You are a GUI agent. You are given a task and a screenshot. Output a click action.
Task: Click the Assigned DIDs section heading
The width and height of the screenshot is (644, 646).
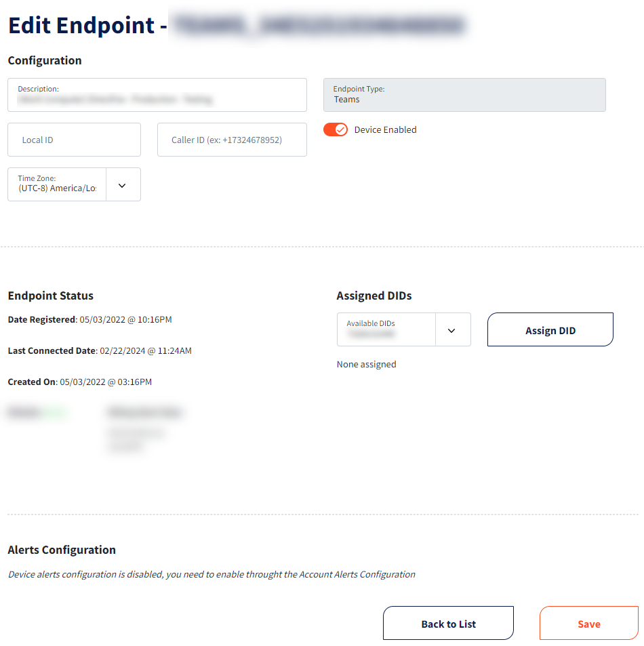click(x=374, y=296)
